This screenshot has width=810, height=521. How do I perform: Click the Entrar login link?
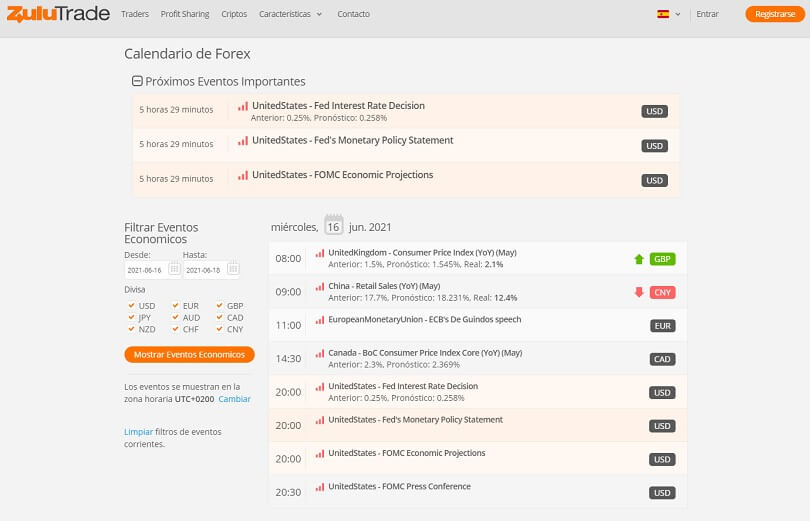tap(707, 14)
